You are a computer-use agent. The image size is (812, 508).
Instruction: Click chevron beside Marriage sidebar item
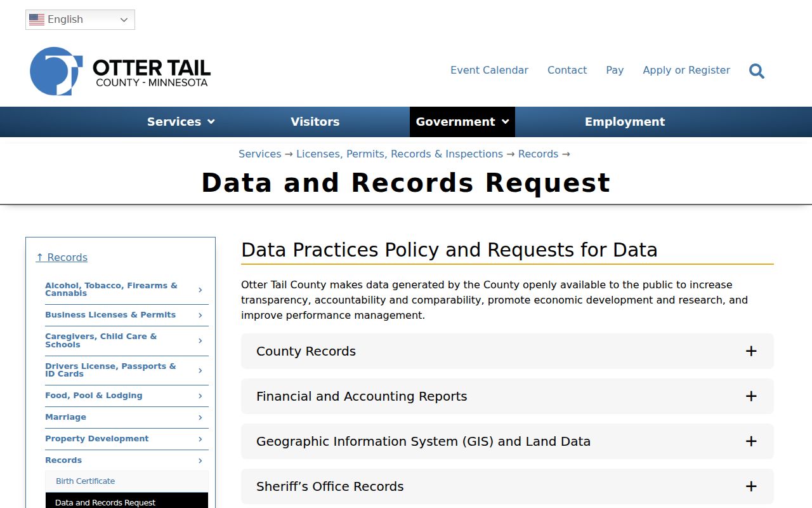pyautogui.click(x=200, y=417)
